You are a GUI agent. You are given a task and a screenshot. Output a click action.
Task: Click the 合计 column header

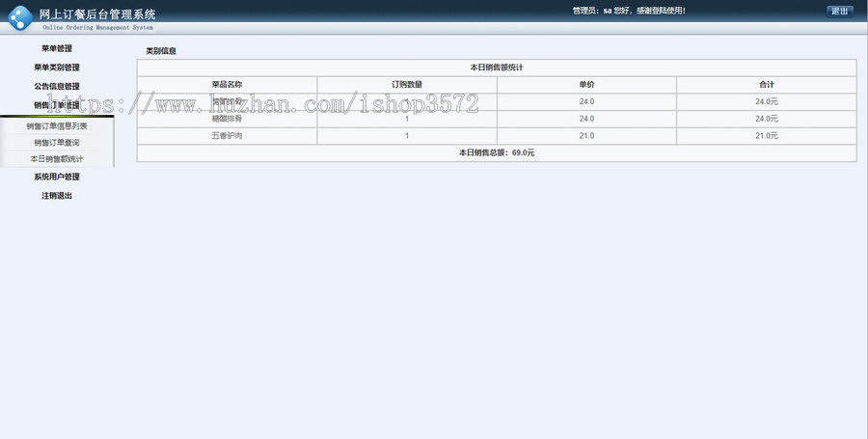767,85
